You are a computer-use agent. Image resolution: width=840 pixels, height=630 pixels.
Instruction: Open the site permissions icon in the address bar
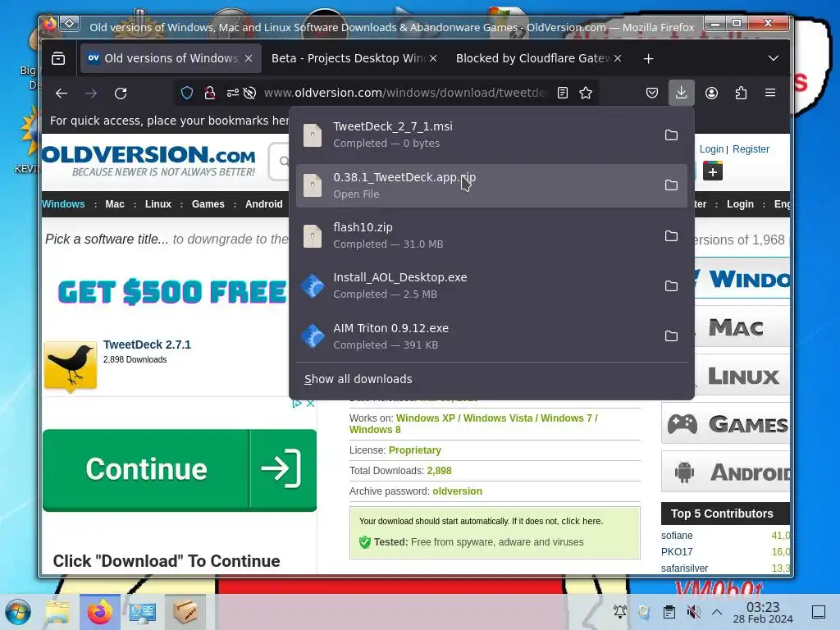(x=232, y=94)
